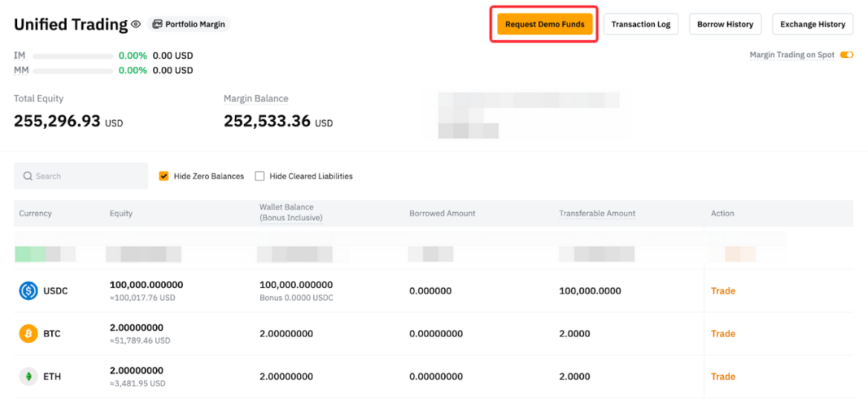
Task: Click the search magnifier icon
Action: coord(27,176)
